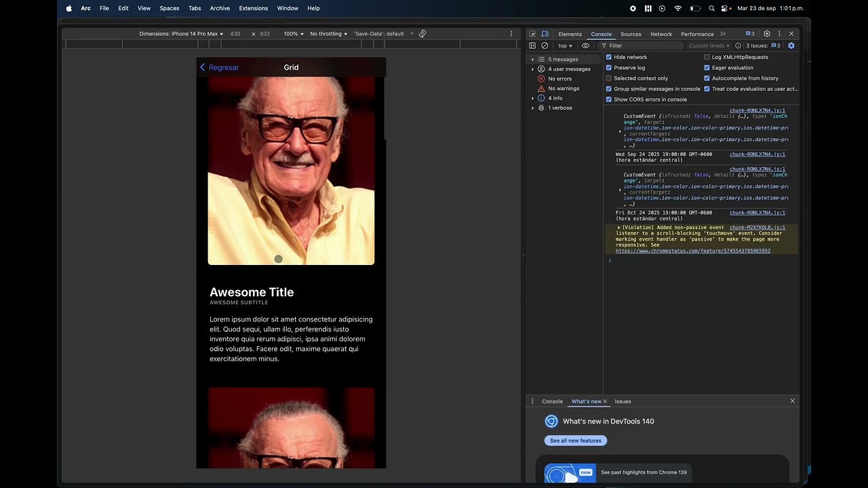Open the Extensions menu

coord(254,8)
